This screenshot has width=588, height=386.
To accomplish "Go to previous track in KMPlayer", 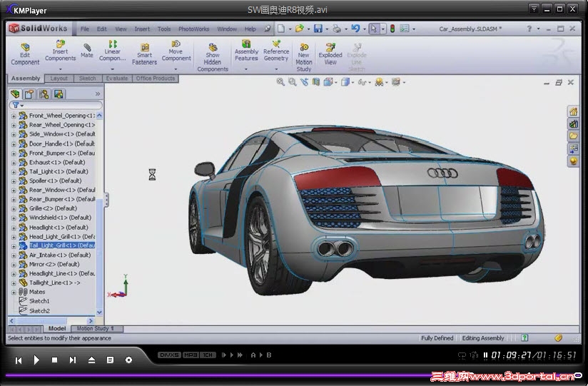I will [19, 360].
